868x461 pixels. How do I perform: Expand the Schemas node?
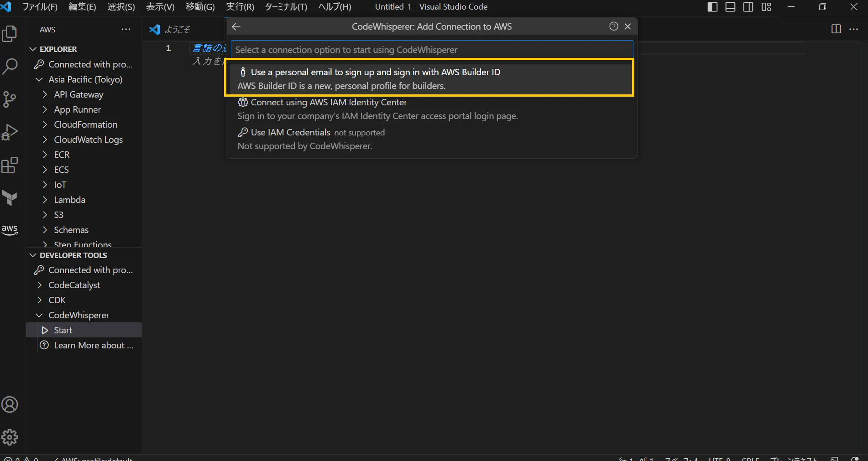click(45, 230)
